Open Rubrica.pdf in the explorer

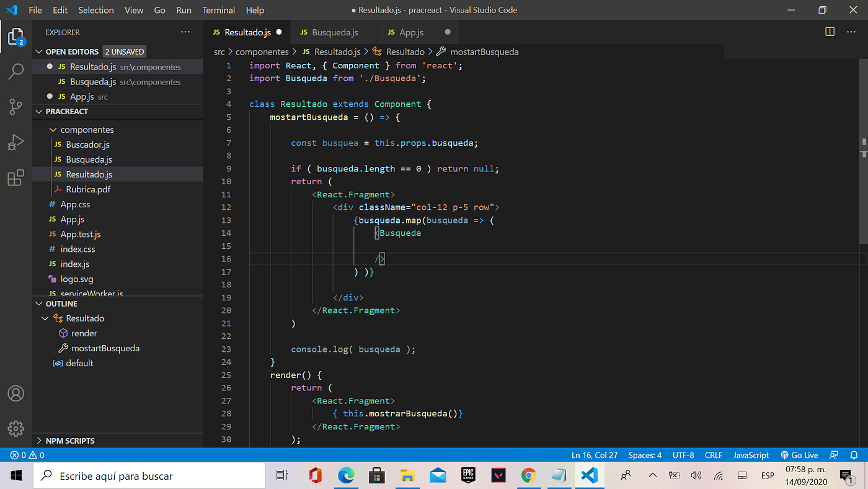[x=87, y=189]
